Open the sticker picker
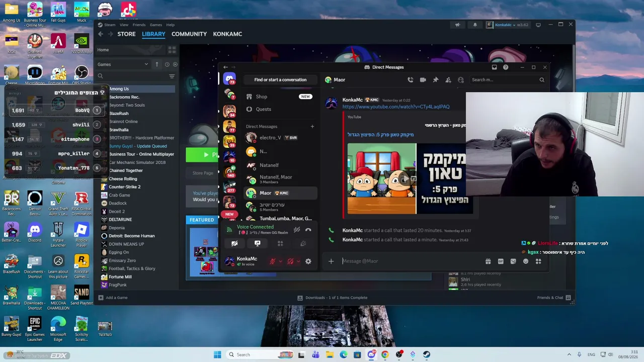Viewport: 644px width, 362px height. tap(513, 261)
